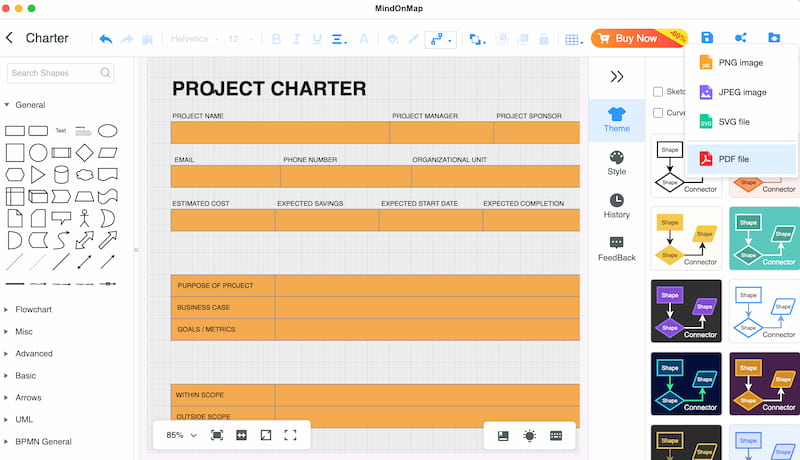
Task: Pick the diamond shape from General shapes
Action: click(84, 152)
